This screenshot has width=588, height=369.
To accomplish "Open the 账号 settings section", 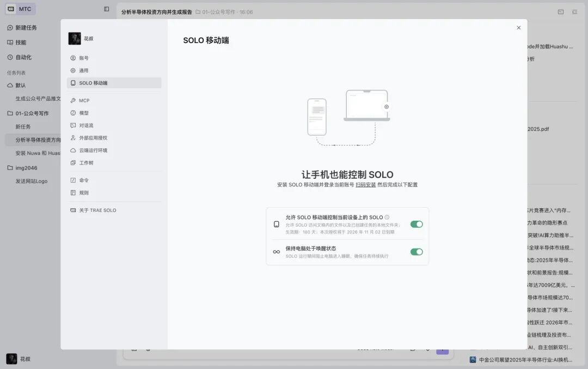I will pos(114,58).
